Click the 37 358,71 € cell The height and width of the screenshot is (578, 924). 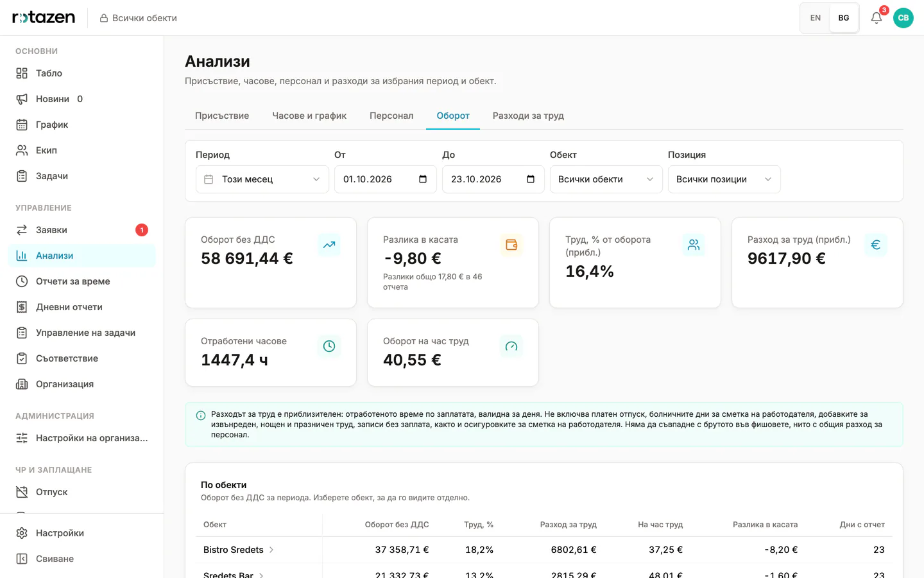click(x=402, y=550)
